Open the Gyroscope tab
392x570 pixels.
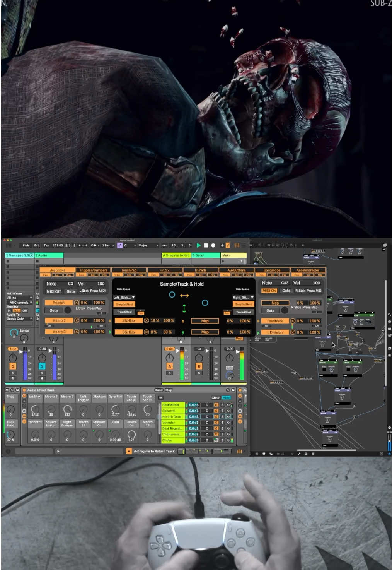(x=272, y=270)
